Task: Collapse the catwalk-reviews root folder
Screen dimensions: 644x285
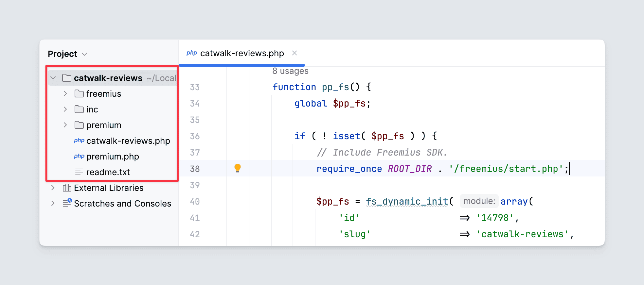Action: pyautogui.click(x=53, y=78)
